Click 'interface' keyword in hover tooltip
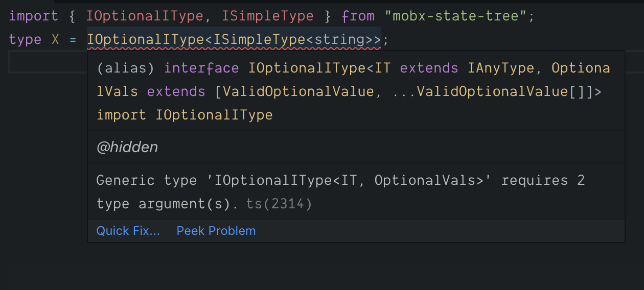This screenshot has width=644, height=290. coord(201,68)
